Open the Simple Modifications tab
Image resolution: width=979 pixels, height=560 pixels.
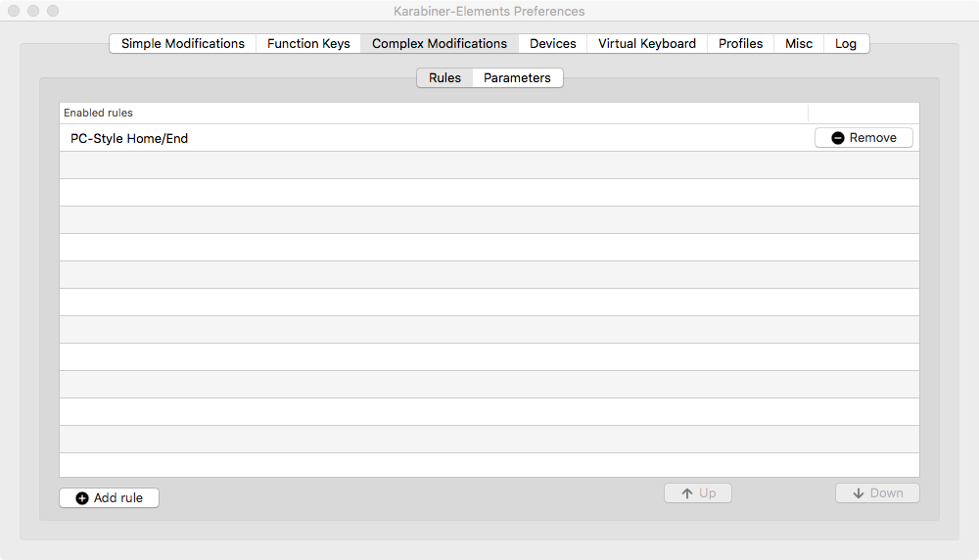(182, 44)
